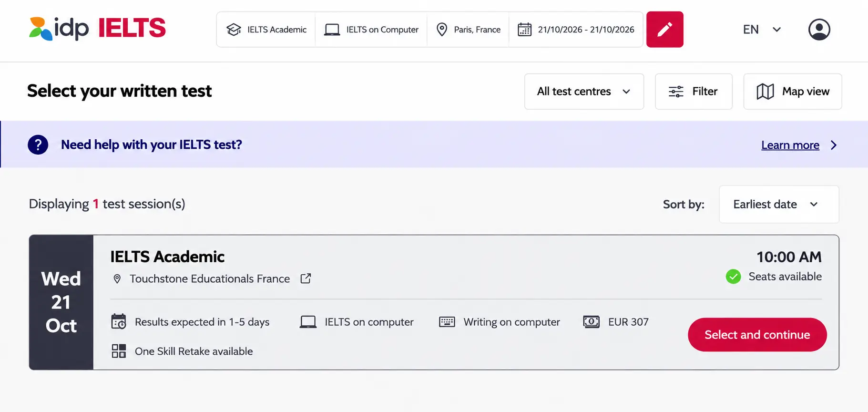
Task: Click the keyboard icon for Writing on computer
Action: point(447,322)
